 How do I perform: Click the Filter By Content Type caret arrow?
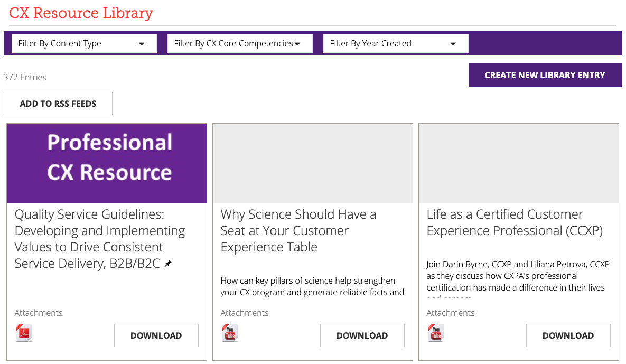click(142, 44)
